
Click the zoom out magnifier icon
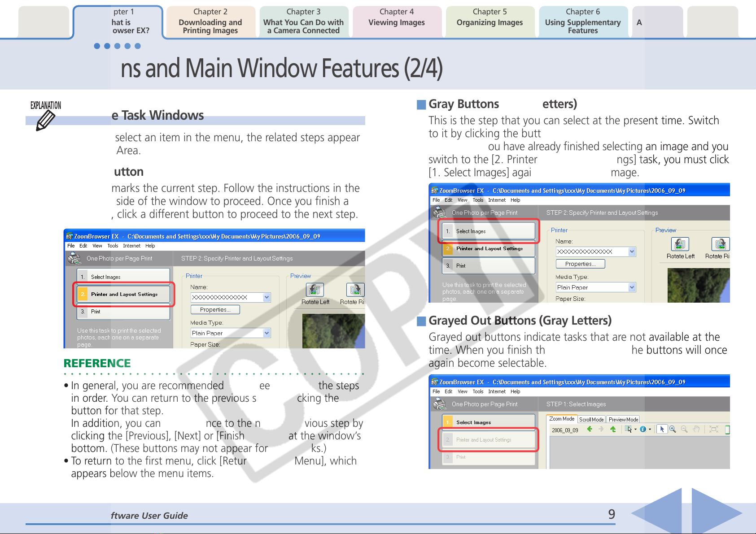(x=684, y=429)
